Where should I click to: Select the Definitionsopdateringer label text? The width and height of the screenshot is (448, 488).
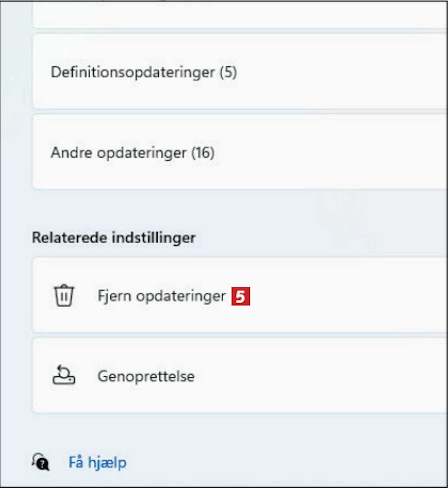coord(133,73)
